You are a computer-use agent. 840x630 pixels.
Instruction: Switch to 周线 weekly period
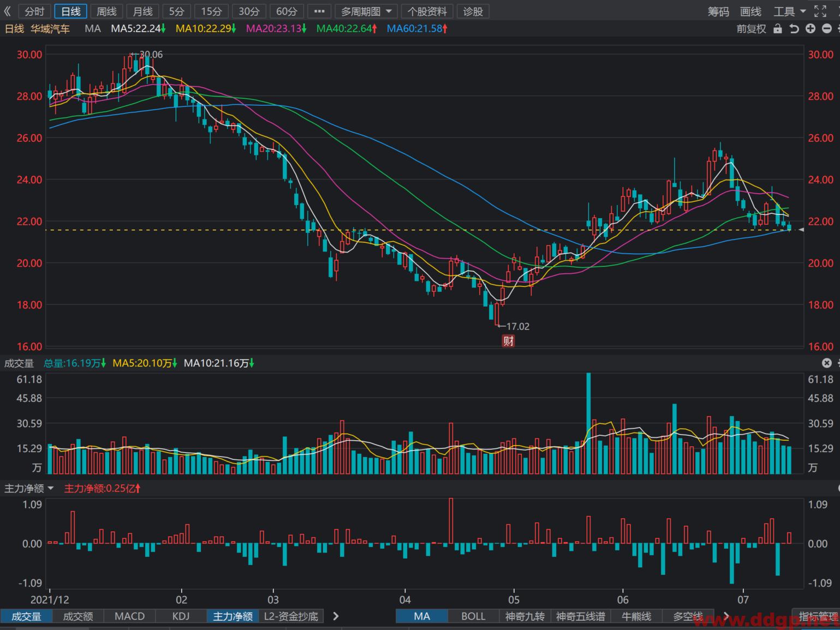pyautogui.click(x=106, y=11)
